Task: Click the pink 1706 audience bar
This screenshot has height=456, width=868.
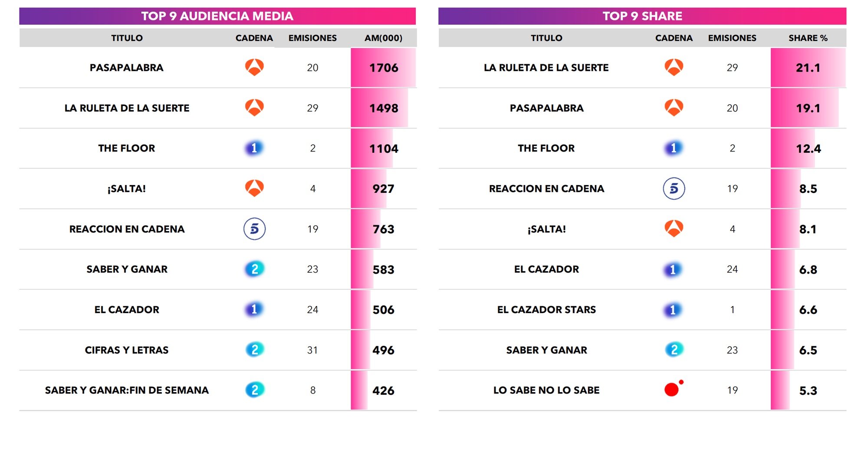Action: 383,68
